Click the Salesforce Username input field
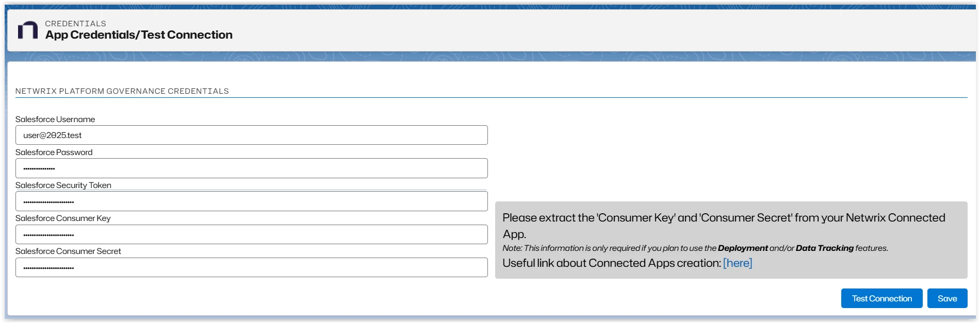 pyautogui.click(x=251, y=135)
